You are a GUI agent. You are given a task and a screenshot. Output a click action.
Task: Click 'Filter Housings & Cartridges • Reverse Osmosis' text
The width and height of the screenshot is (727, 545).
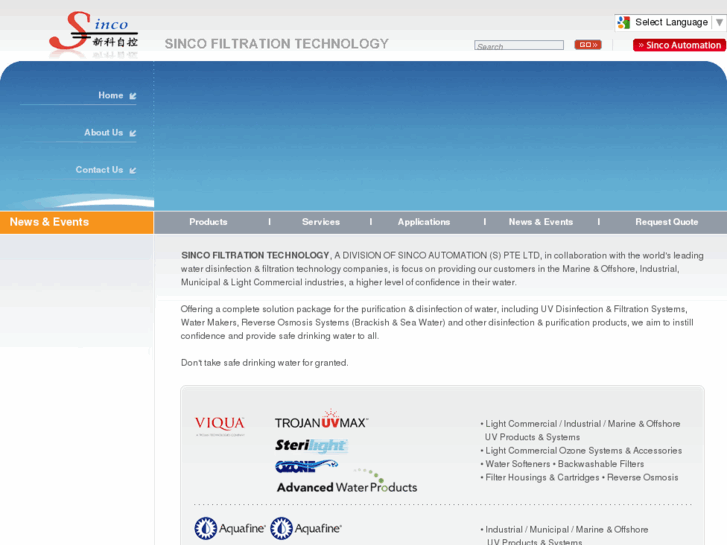coord(581,477)
